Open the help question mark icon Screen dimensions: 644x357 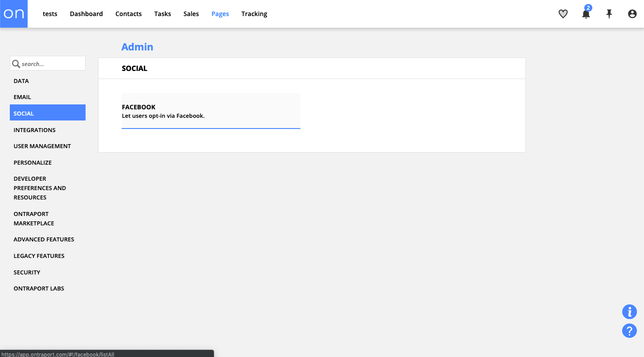click(629, 331)
